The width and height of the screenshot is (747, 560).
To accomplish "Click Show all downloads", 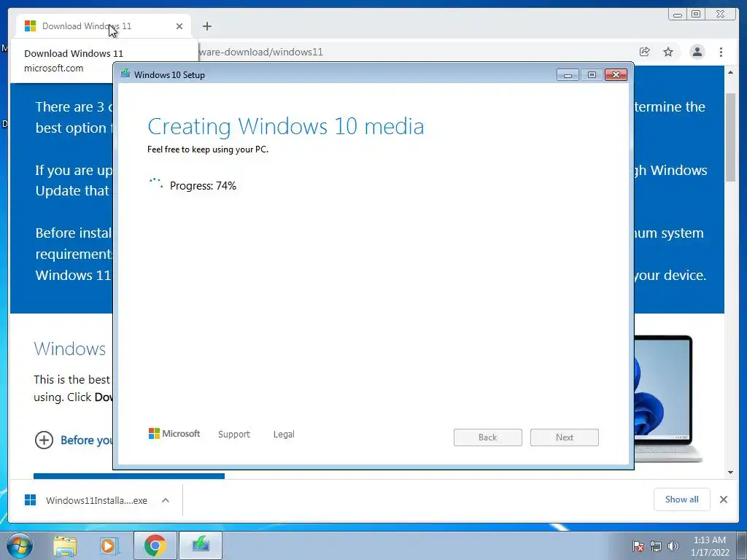I will (x=682, y=499).
